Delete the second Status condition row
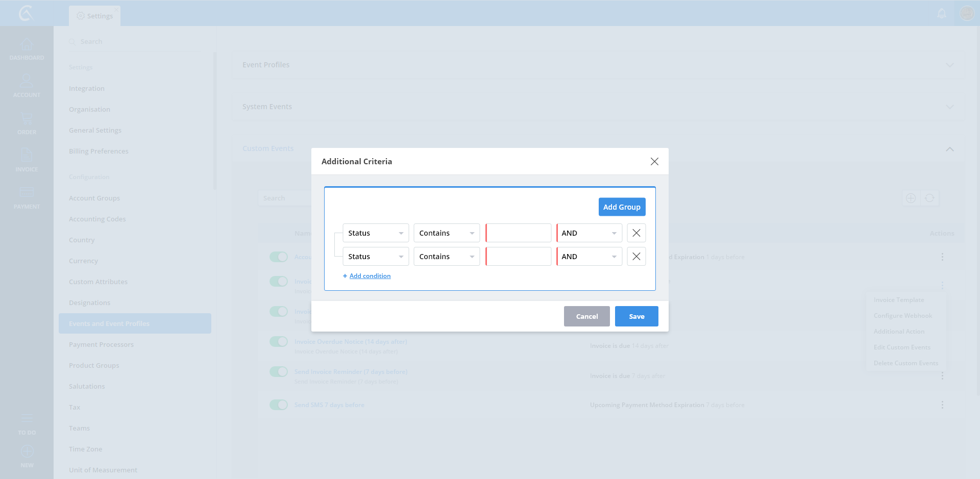980x479 pixels. pyautogui.click(x=636, y=257)
